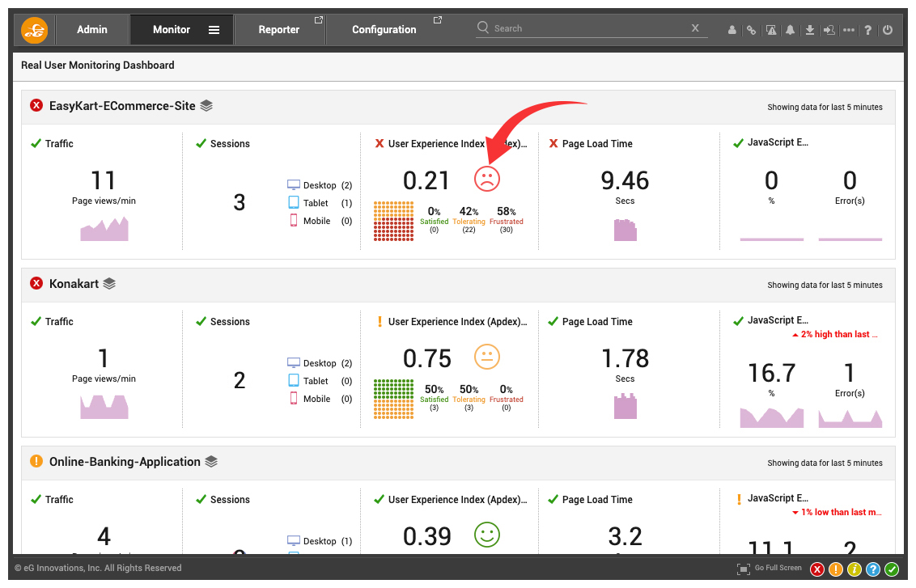916x588 pixels.
Task: Toggle the red critical state filter
Action: 817,569
